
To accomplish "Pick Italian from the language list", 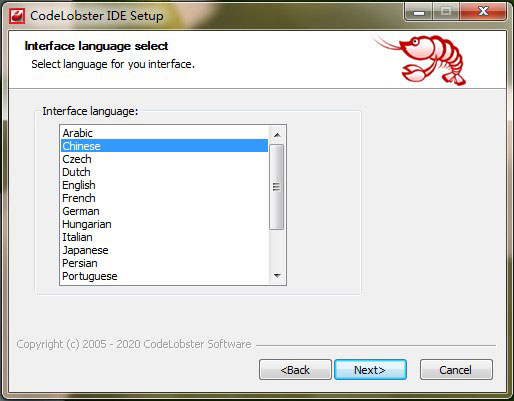I will coord(164,237).
